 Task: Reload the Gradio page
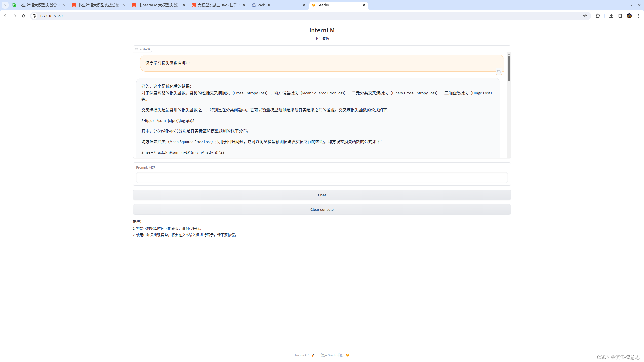tap(24, 16)
